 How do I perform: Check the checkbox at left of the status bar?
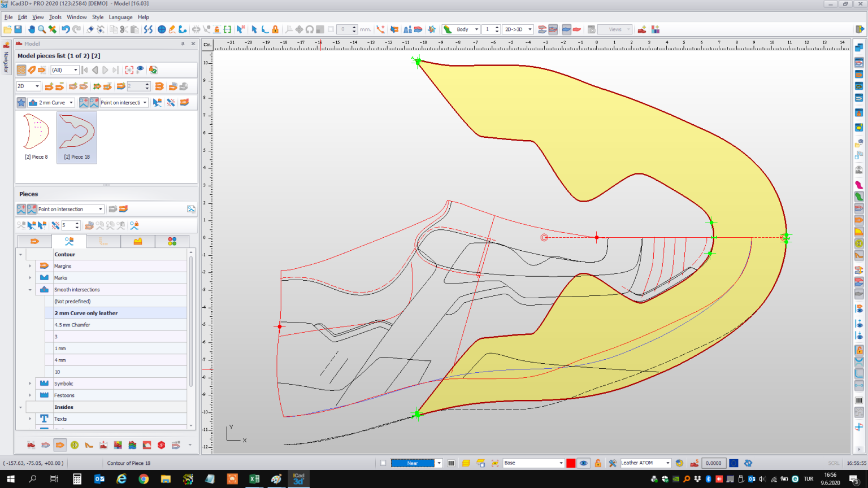coord(383,463)
